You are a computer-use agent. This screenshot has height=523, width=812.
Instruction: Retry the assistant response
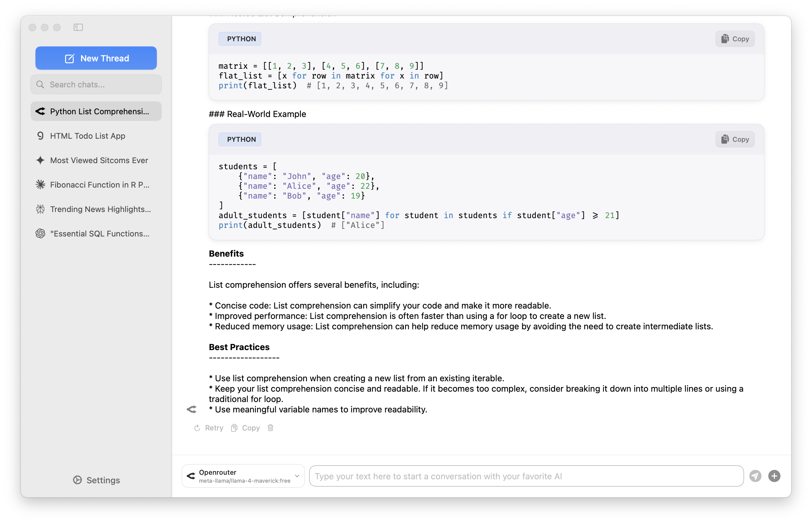click(x=209, y=428)
